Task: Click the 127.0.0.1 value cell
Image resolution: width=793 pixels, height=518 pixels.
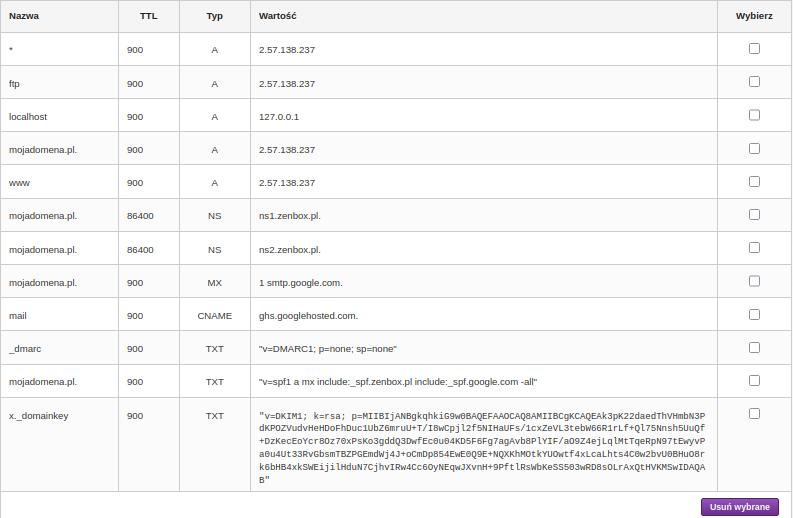Action: pos(279,117)
